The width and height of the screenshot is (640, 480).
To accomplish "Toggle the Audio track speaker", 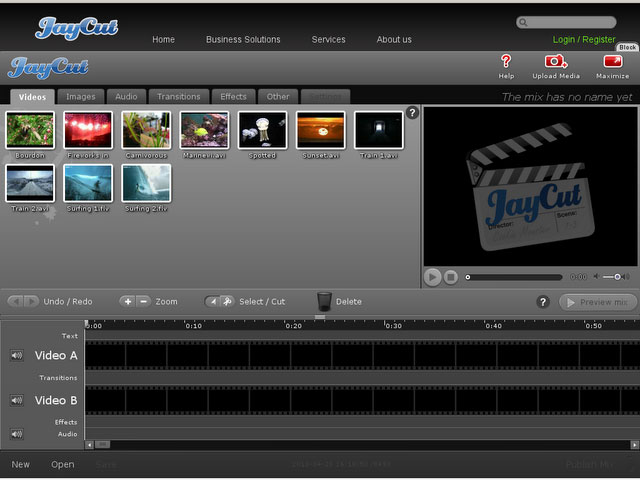I will tap(17, 434).
